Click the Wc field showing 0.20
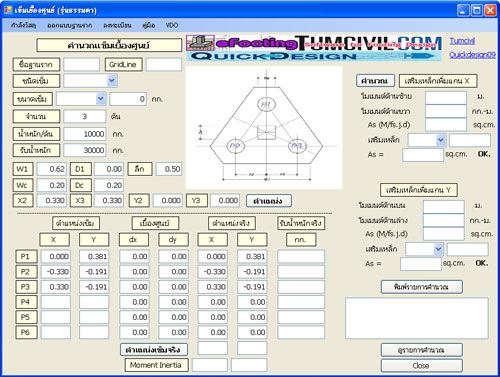Screen dimensions: 500x377 51,185
